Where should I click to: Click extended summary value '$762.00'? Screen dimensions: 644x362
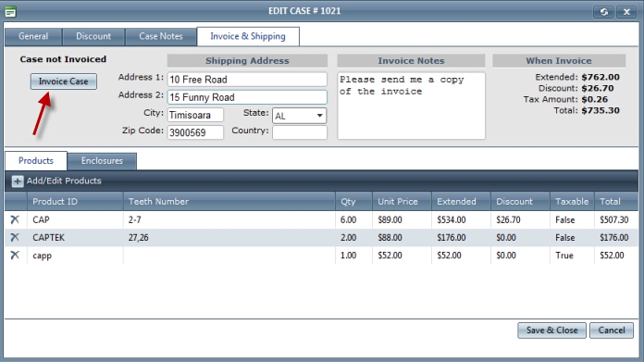[x=601, y=77]
